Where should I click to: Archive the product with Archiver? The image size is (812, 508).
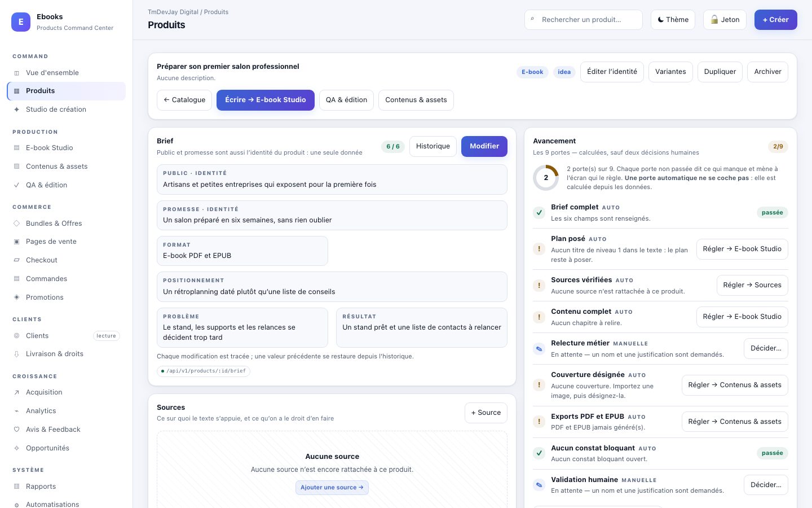tap(767, 72)
